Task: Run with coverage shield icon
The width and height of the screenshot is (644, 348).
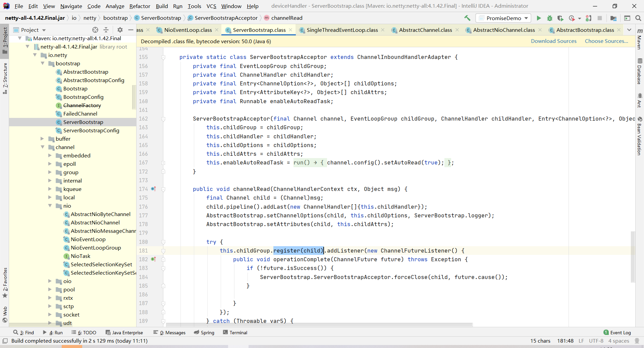Action: point(560,18)
